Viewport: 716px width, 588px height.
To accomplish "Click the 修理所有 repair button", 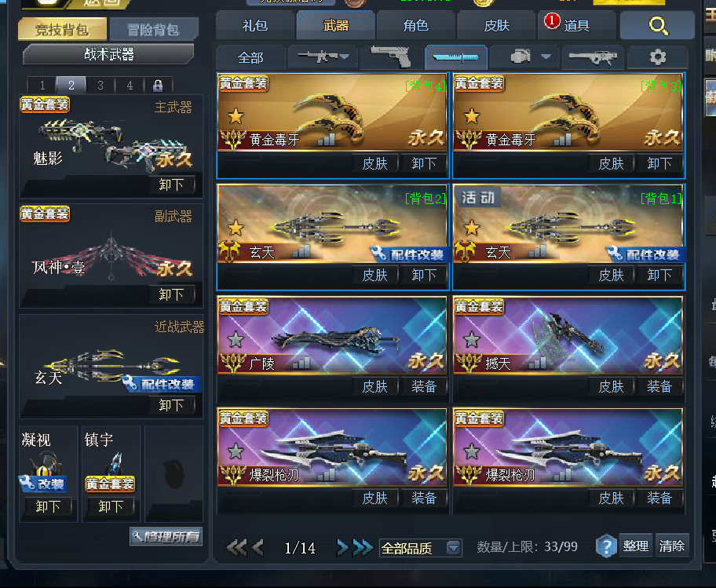I will tap(166, 536).
